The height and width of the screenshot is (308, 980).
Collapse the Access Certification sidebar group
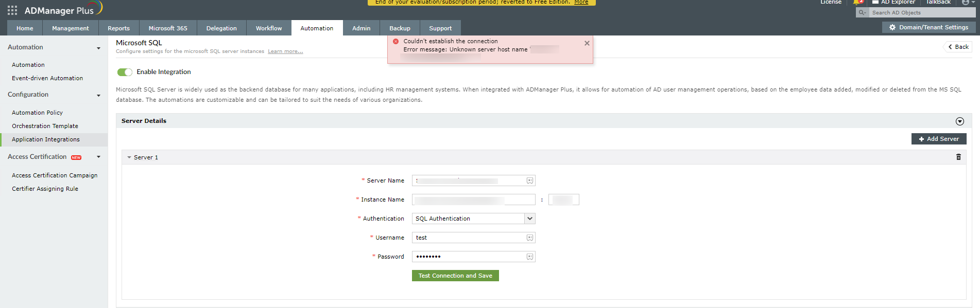tap(98, 157)
